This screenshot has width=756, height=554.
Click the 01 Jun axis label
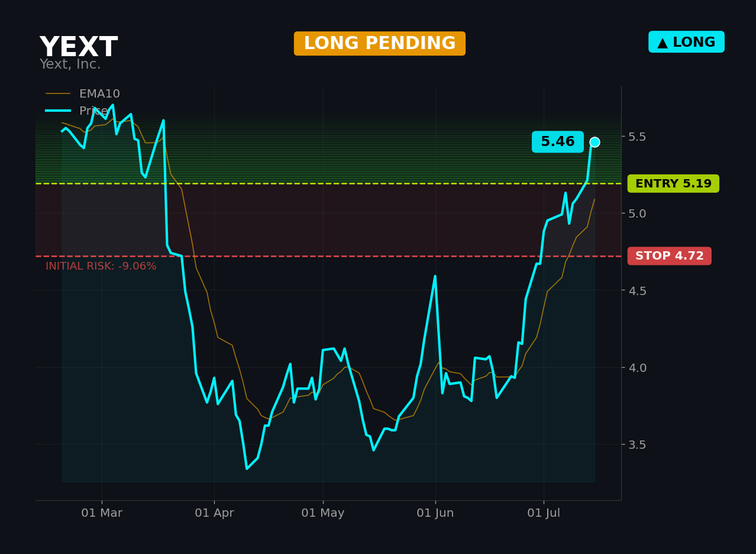[x=435, y=513]
